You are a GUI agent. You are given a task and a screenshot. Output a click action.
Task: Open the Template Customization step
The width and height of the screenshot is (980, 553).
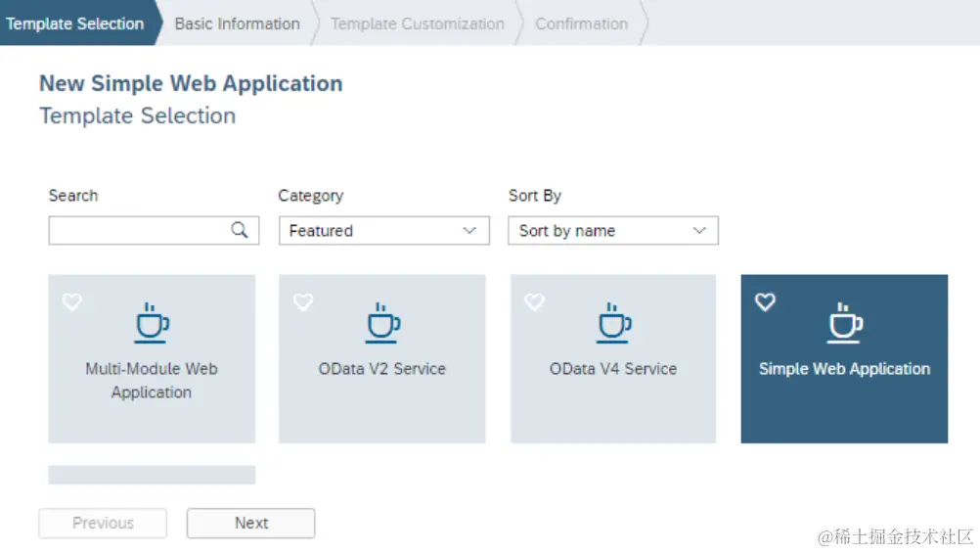(418, 23)
